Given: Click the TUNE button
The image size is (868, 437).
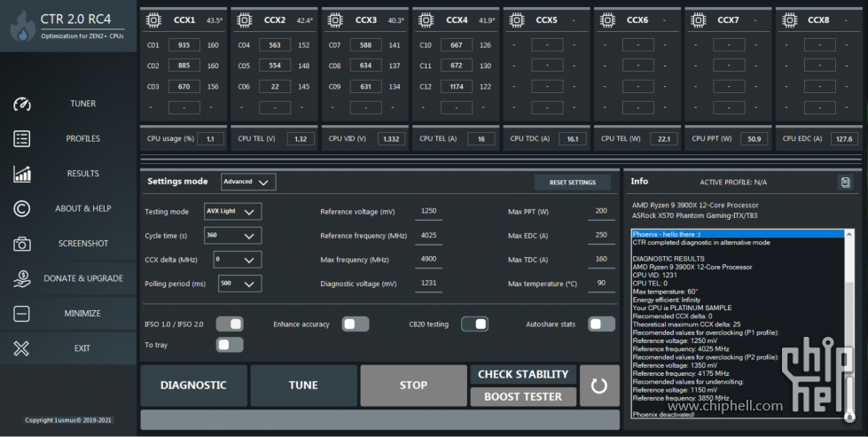Looking at the screenshot, I should click(303, 386).
